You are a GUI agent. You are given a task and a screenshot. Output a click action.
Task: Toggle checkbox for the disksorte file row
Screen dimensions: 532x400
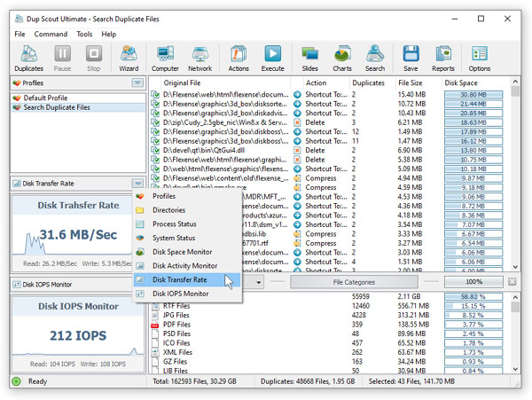tap(155, 104)
